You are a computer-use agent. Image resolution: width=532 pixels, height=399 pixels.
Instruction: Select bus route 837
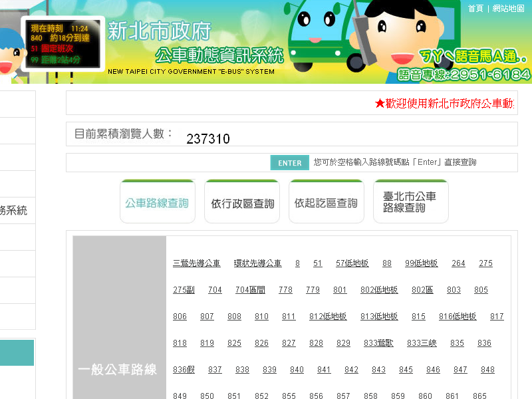pos(215,370)
